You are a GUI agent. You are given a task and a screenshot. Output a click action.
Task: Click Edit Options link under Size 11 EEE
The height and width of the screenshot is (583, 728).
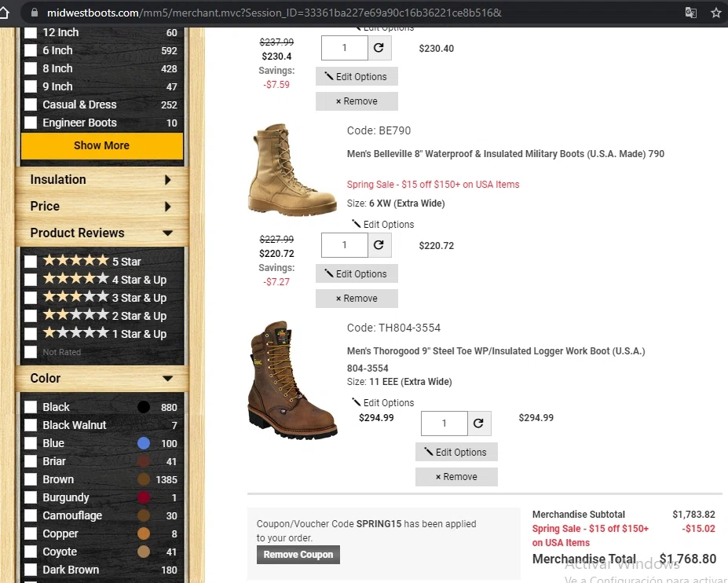pos(383,403)
